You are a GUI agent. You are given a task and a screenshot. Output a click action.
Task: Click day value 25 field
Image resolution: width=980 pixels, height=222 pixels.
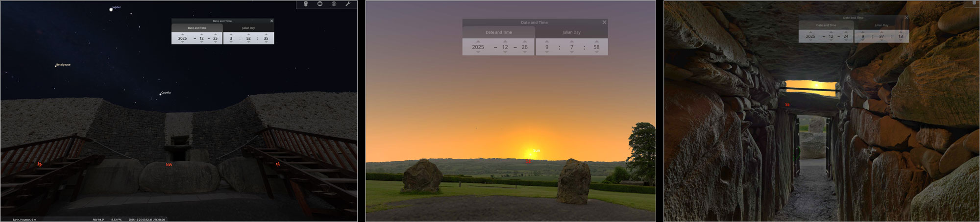click(x=215, y=38)
